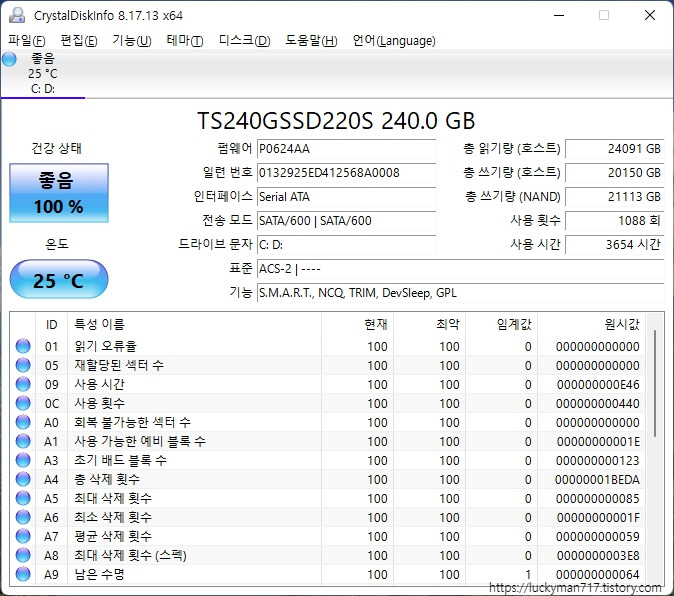Click the 전송 모드 SATA/600 field
Screen dimensions: 674x596
[x=346, y=221]
